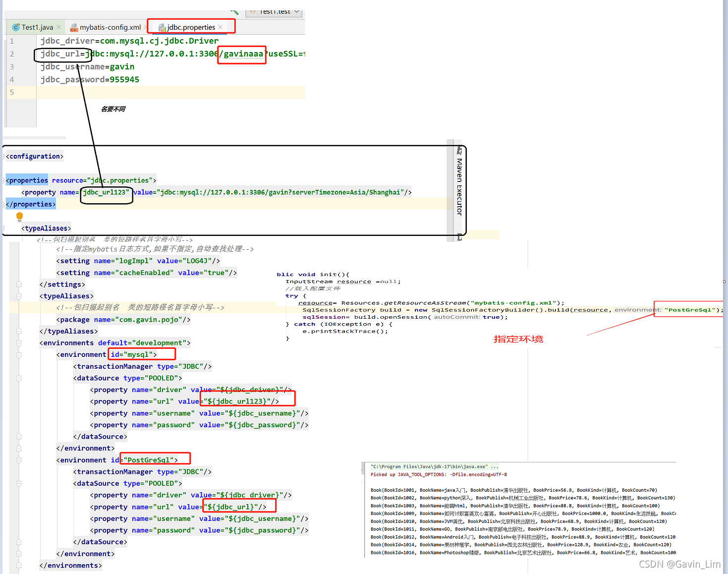Click the yellow intention lightbulb icon
The width and height of the screenshot is (728, 574).
coord(20,216)
